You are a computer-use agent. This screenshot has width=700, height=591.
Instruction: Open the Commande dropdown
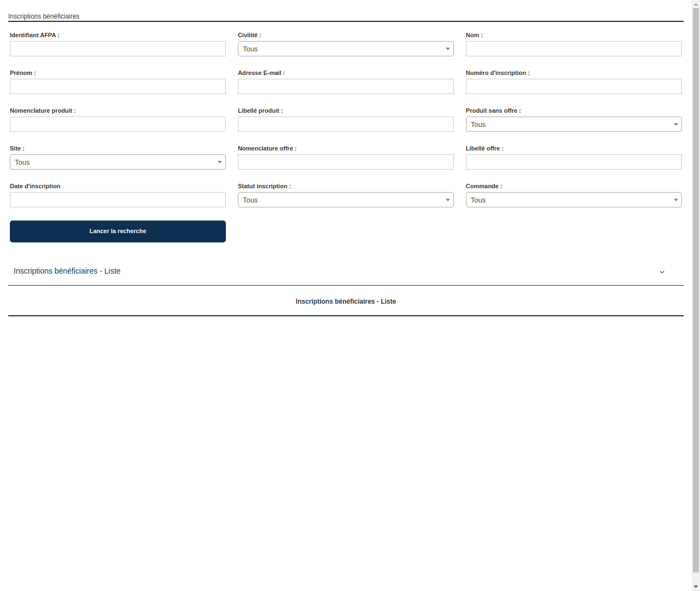(x=574, y=200)
